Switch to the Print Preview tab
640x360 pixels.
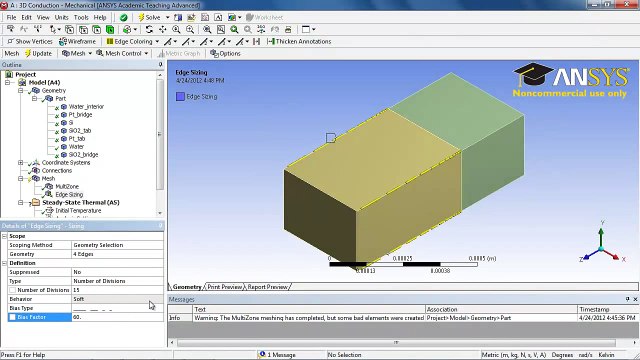[x=224, y=287]
